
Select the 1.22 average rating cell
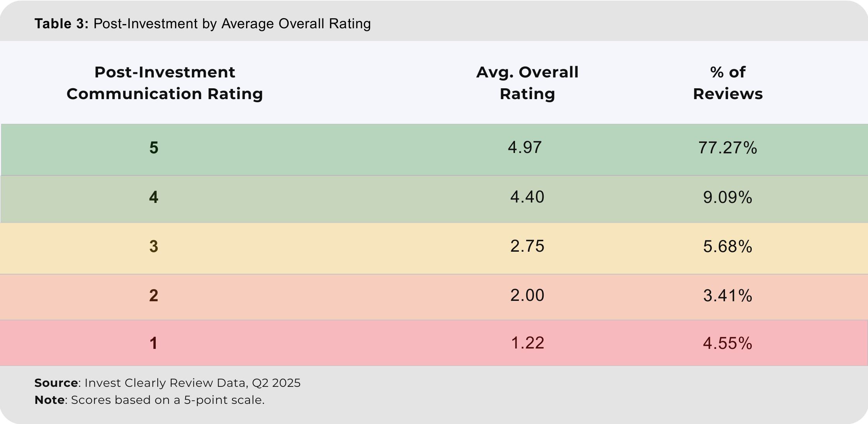(x=527, y=343)
